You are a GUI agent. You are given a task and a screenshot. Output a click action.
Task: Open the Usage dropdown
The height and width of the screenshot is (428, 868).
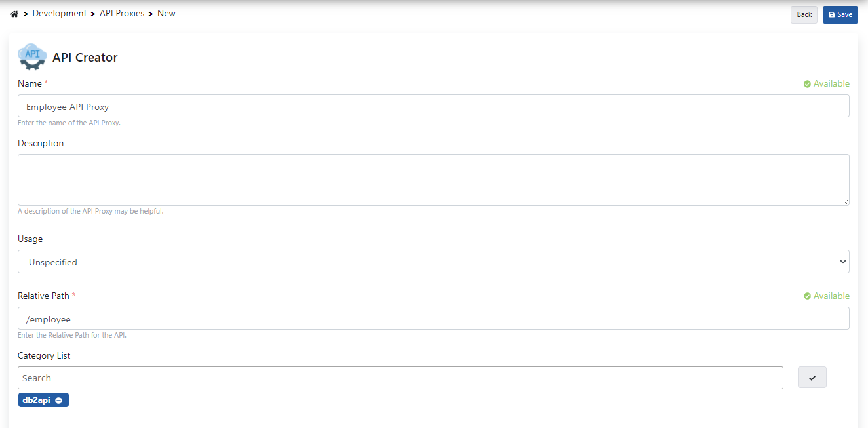pyautogui.click(x=433, y=262)
